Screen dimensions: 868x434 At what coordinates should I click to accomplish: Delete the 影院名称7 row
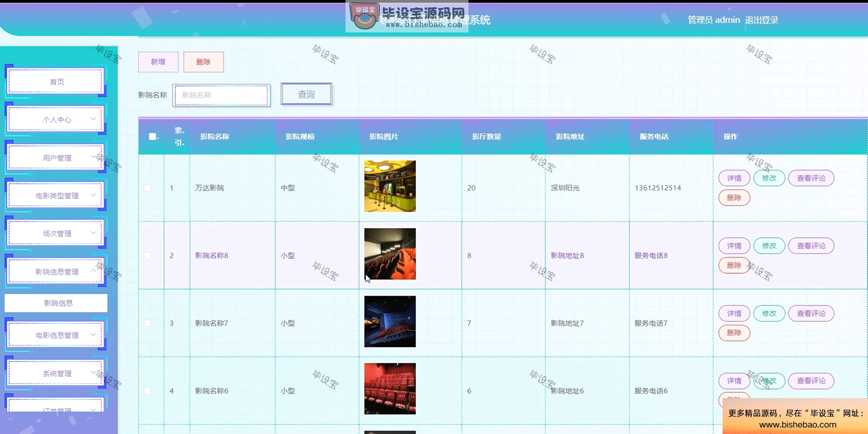point(734,333)
